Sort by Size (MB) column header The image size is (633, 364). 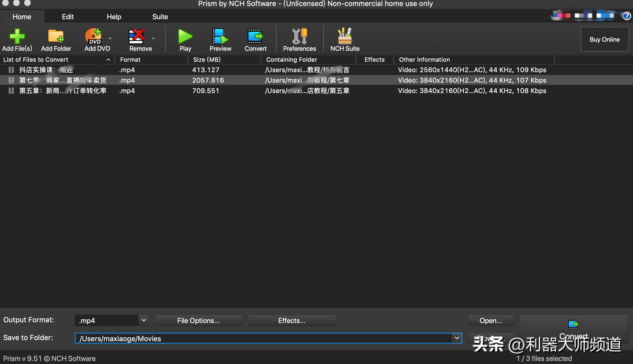click(x=207, y=60)
